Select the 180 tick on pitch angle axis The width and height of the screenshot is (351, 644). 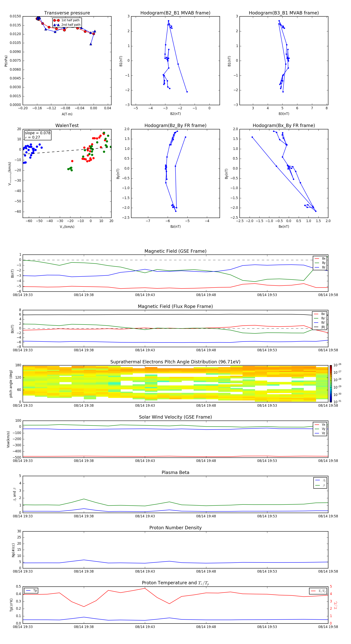pyautogui.click(x=18, y=365)
